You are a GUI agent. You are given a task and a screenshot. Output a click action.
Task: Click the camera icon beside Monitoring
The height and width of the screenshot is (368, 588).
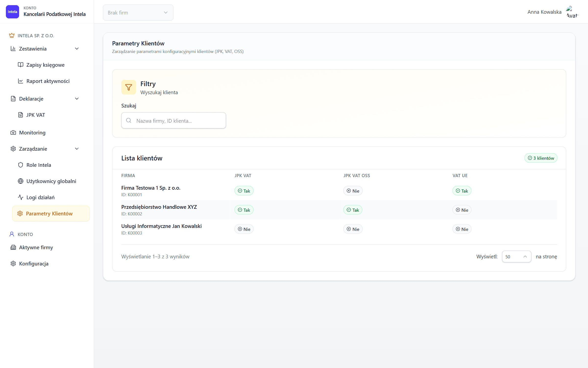pos(13,132)
